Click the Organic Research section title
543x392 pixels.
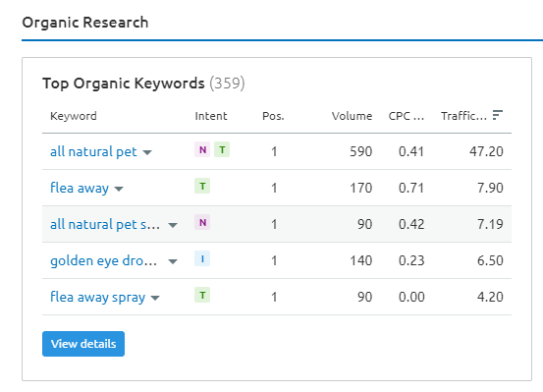(85, 23)
